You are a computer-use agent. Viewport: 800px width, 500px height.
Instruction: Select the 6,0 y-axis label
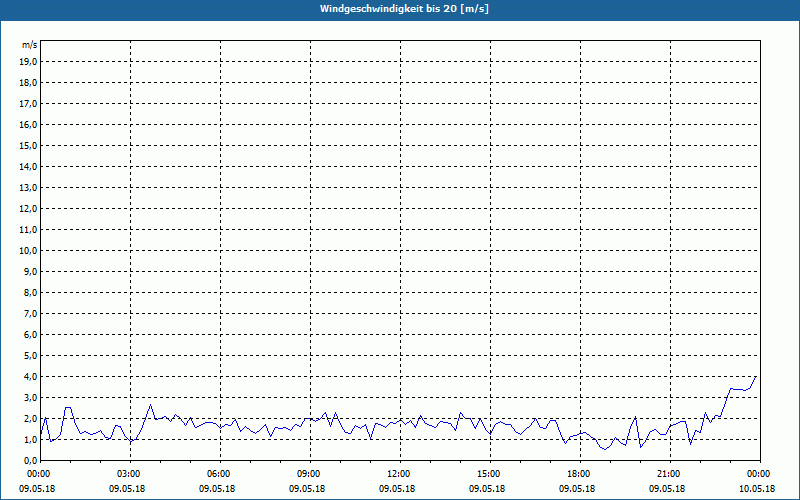[x=32, y=334]
